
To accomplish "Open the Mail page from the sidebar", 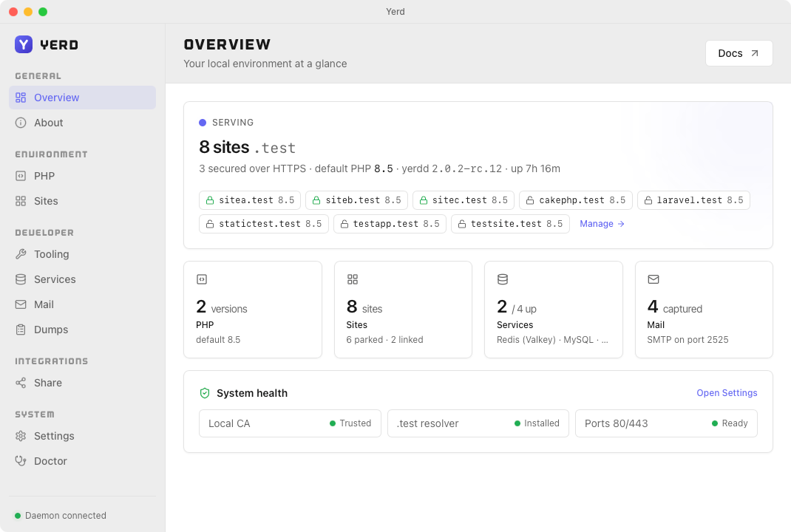I will [x=82, y=304].
